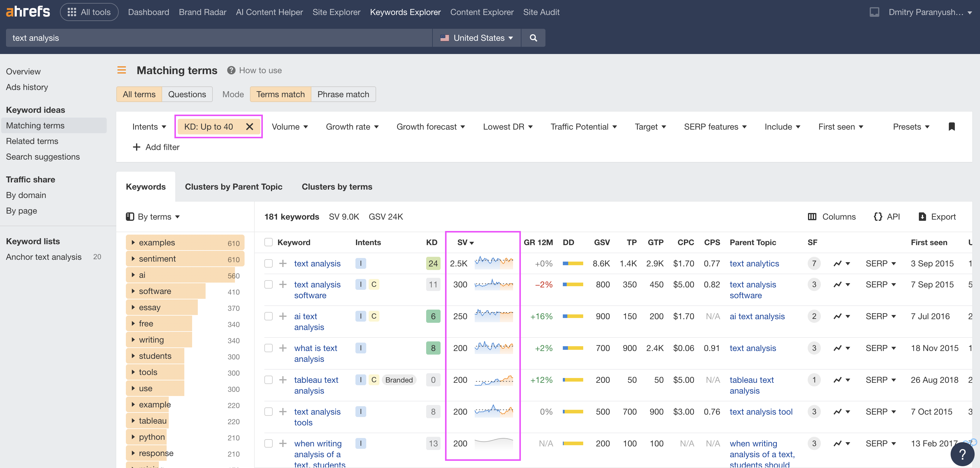Toggle the orange hamburger menu icon
This screenshot has width=980, height=468.
[x=122, y=70]
